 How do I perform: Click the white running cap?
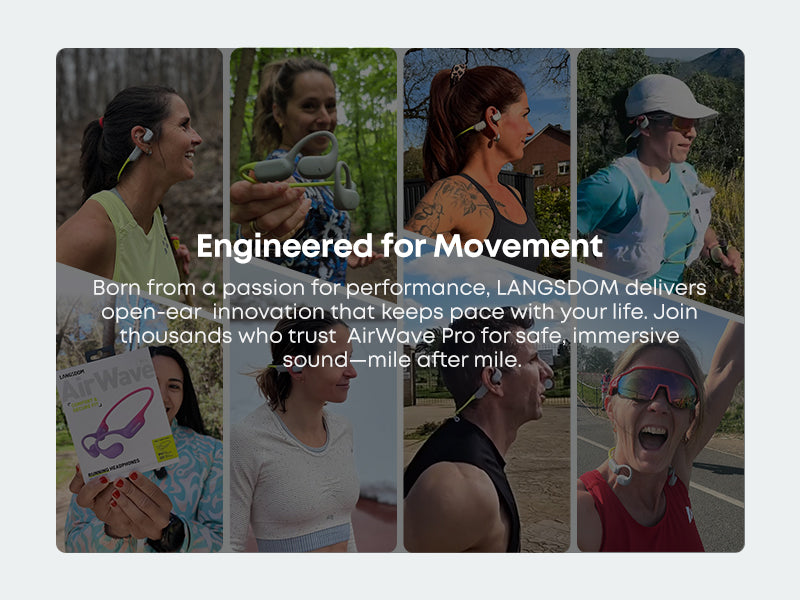668,97
